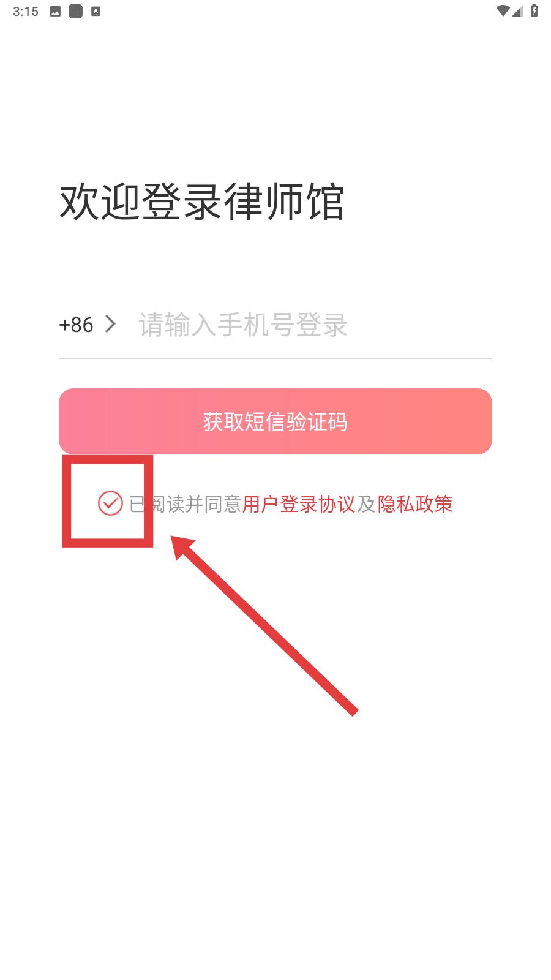
Task: Tap the keyboard A notification icon
Action: pos(96,11)
